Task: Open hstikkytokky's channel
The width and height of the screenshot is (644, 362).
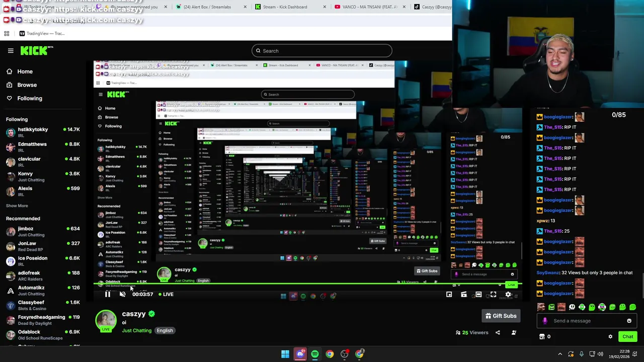Action: tap(43, 132)
